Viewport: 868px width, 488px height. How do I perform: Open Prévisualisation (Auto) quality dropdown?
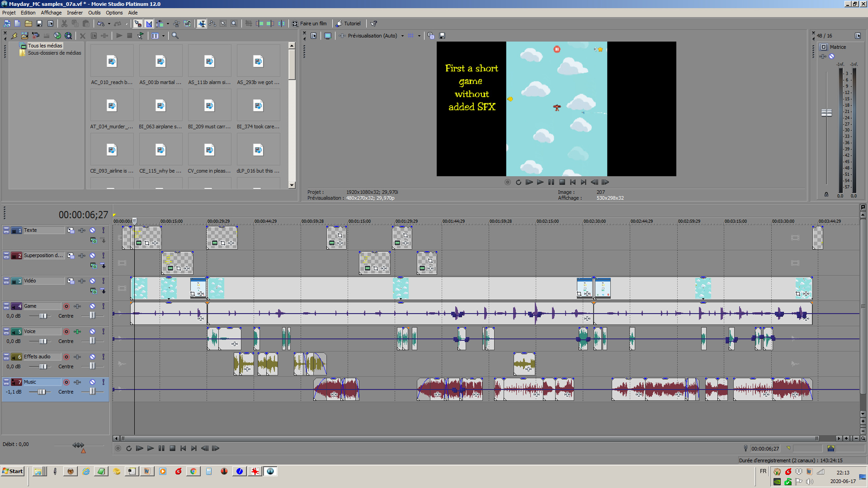402,36
